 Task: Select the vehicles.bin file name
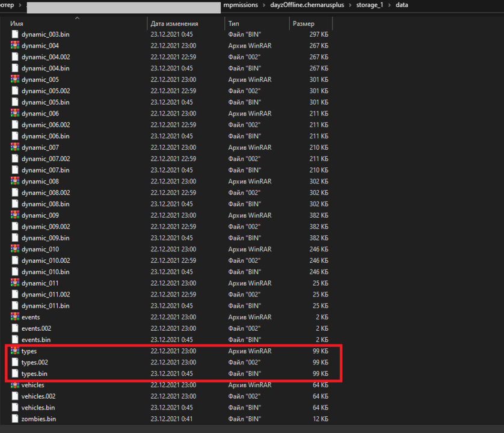tap(38, 408)
